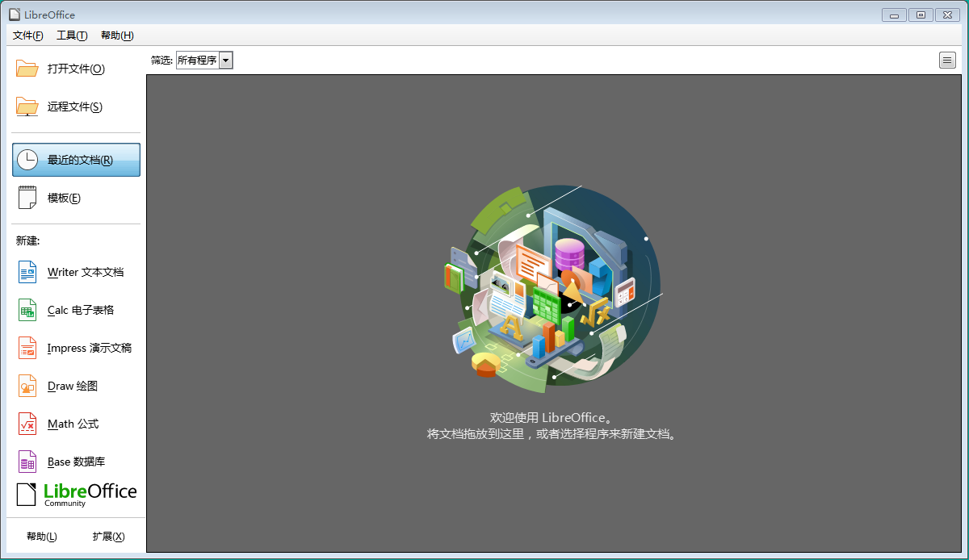Open the 帮助(H) menu in menu bar
969x560 pixels.
point(117,36)
